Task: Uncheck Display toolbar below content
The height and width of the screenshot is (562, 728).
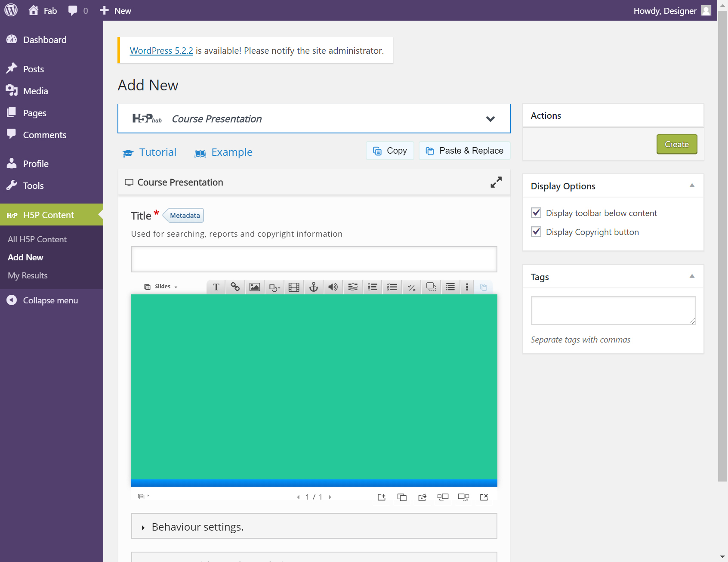Action: [x=536, y=213]
